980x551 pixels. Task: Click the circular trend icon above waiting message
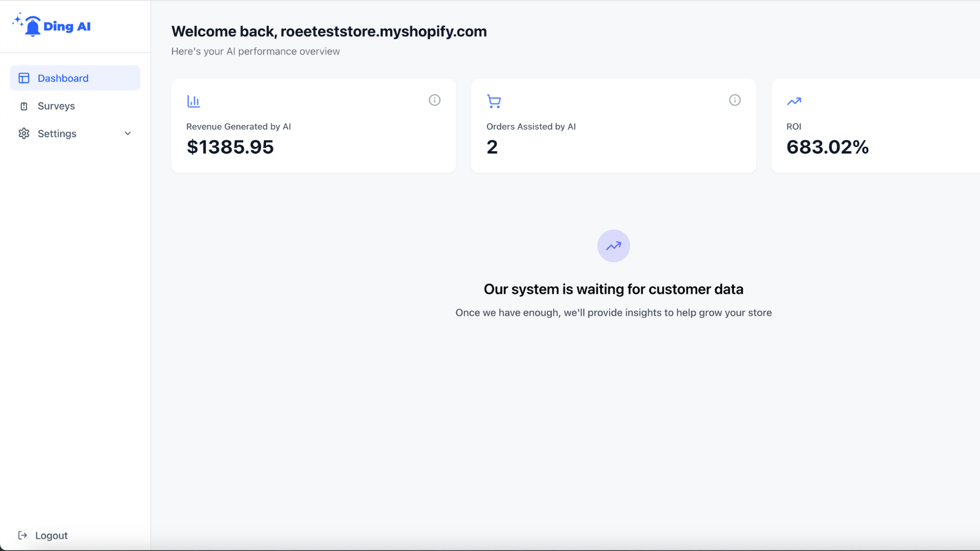[614, 246]
